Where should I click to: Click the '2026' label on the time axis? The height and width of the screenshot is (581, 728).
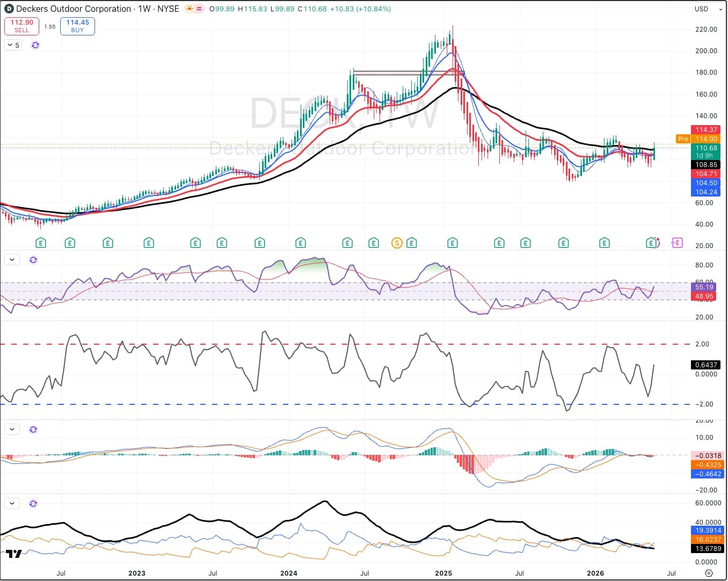595,573
